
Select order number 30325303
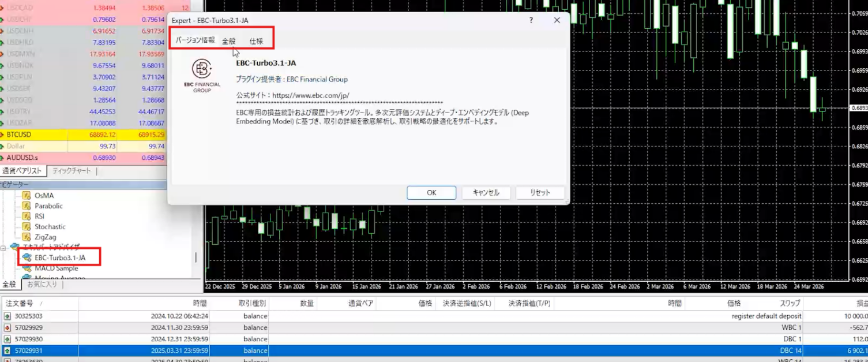click(28, 316)
